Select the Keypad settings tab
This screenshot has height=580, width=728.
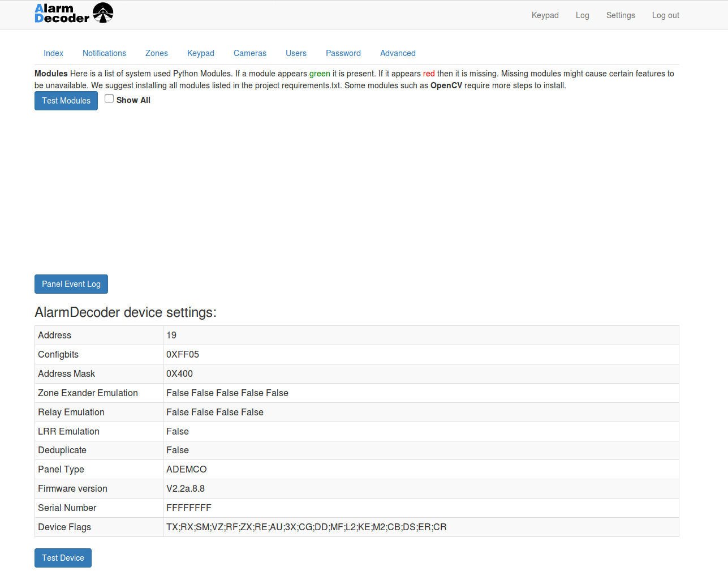coord(201,53)
